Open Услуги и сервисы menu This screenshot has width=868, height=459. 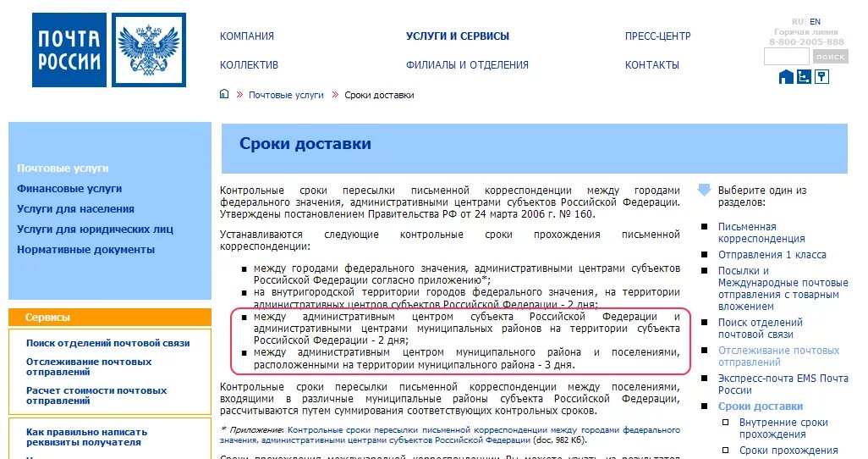click(x=457, y=36)
